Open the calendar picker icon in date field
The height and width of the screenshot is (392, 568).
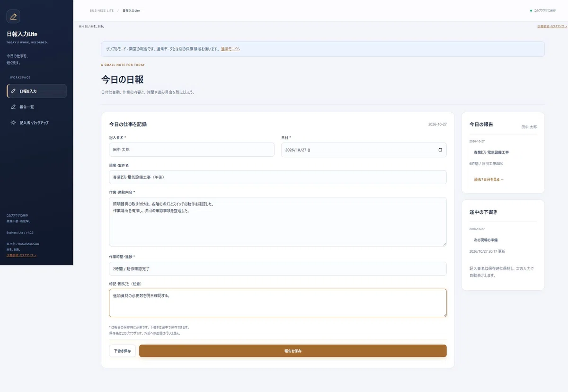[x=440, y=150]
